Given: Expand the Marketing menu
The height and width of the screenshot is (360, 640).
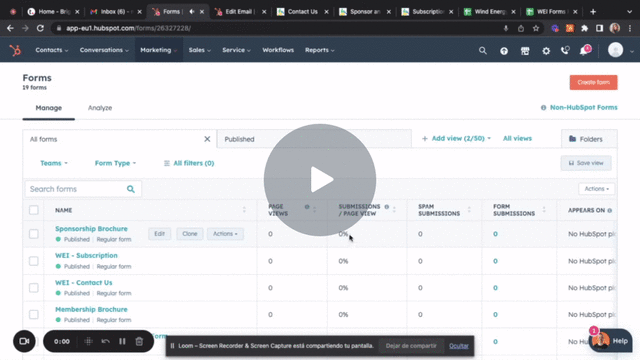Looking at the screenshot, I should 158,50.
